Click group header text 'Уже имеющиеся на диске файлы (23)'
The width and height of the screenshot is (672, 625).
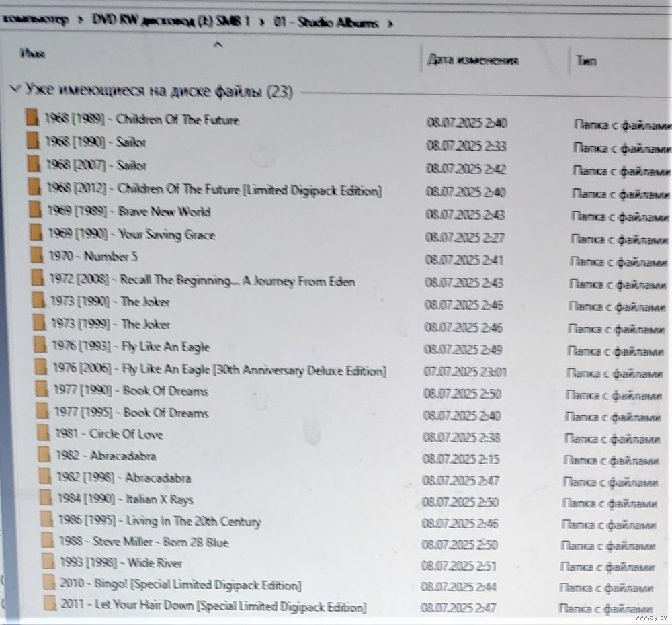(x=159, y=91)
